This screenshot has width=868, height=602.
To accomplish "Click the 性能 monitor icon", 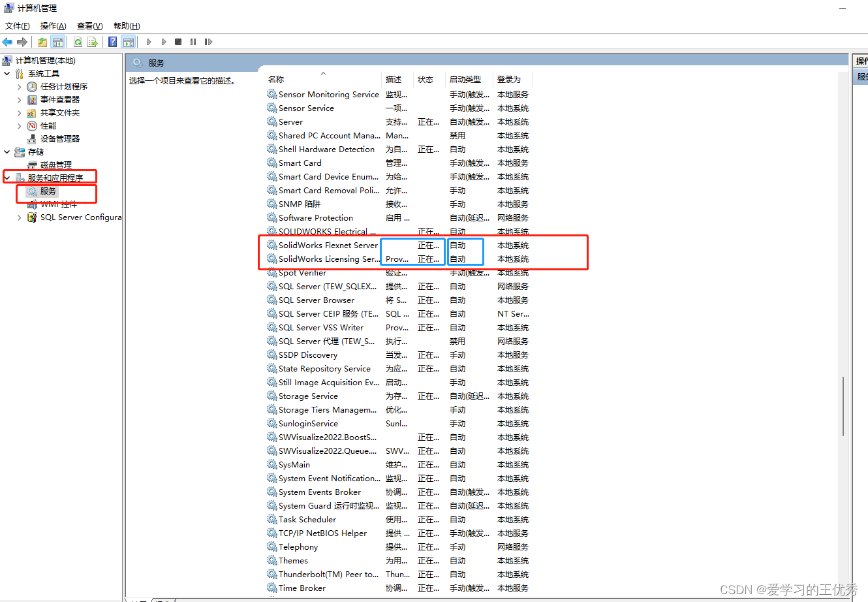I will pyautogui.click(x=32, y=126).
